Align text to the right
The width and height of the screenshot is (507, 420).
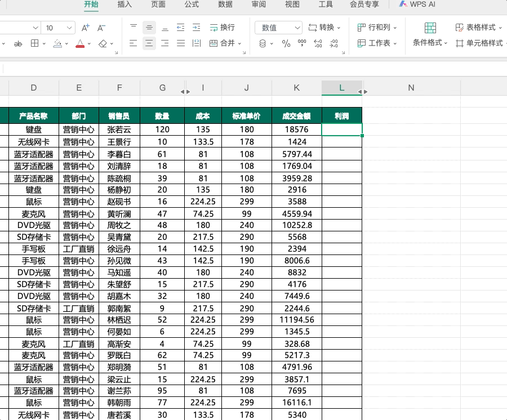(x=165, y=43)
